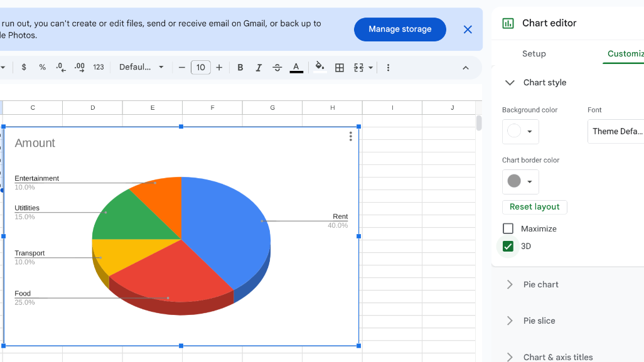Open the text color picker
The height and width of the screenshot is (362, 644).
(x=296, y=68)
